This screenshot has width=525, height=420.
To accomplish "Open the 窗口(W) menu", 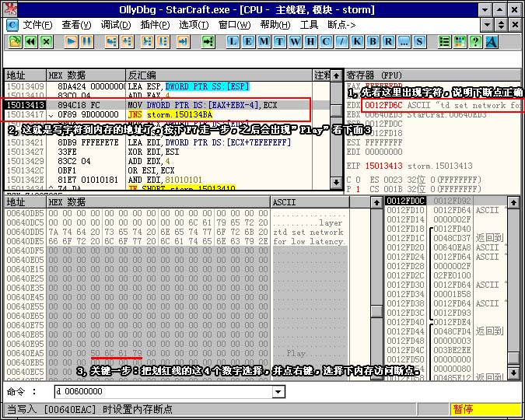I will coord(234,25).
